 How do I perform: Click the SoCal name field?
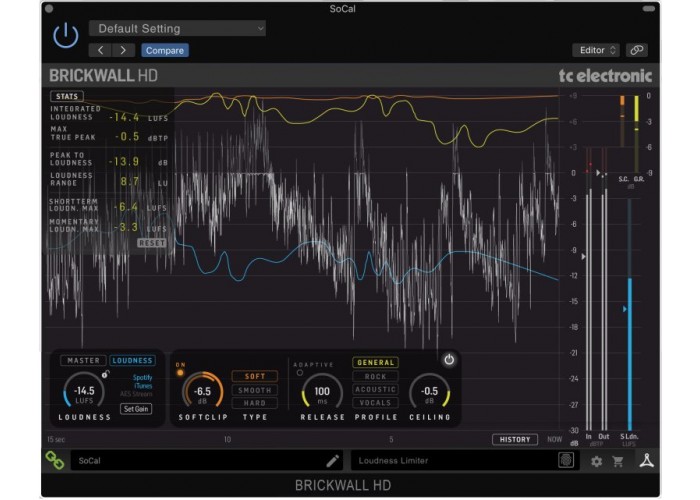tap(207, 461)
